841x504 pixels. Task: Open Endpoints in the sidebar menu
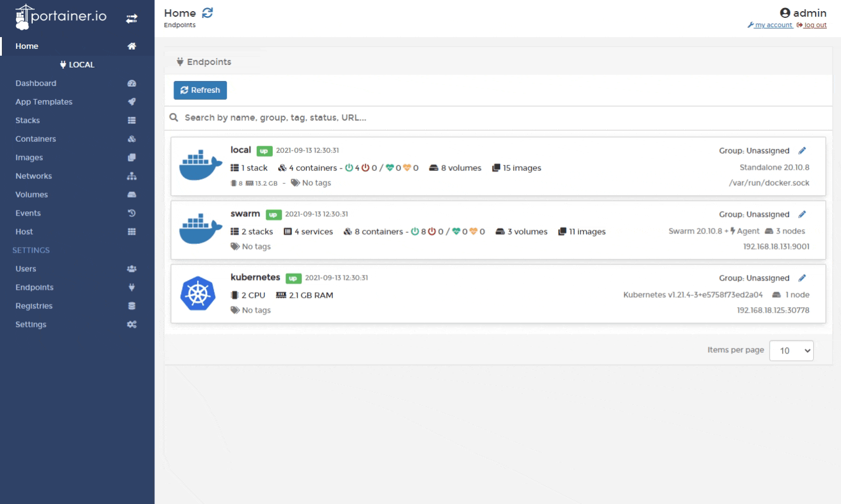35,288
